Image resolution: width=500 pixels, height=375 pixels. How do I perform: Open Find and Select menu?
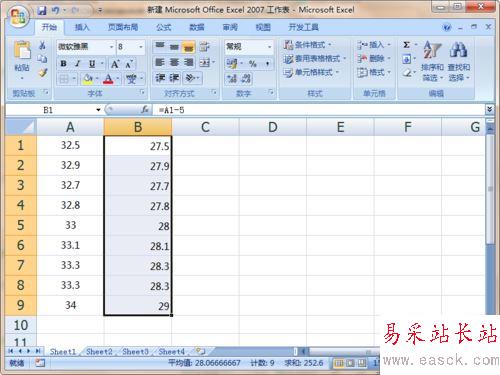pos(459,61)
